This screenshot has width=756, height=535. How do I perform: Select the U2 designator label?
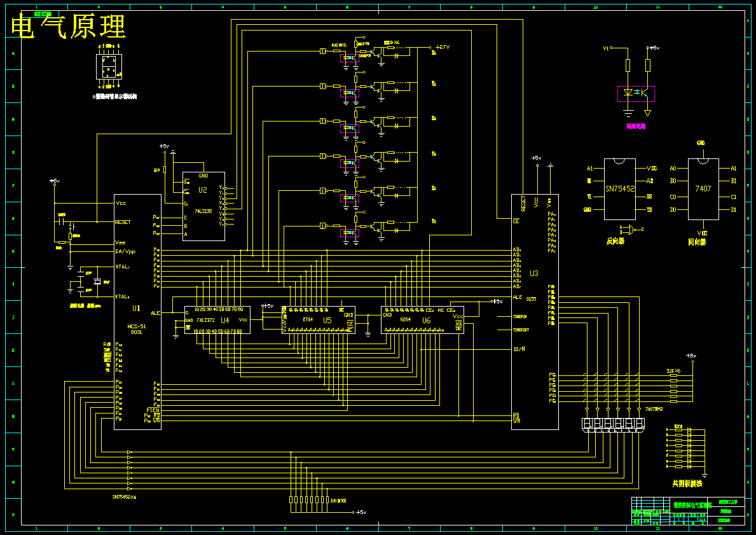point(202,190)
